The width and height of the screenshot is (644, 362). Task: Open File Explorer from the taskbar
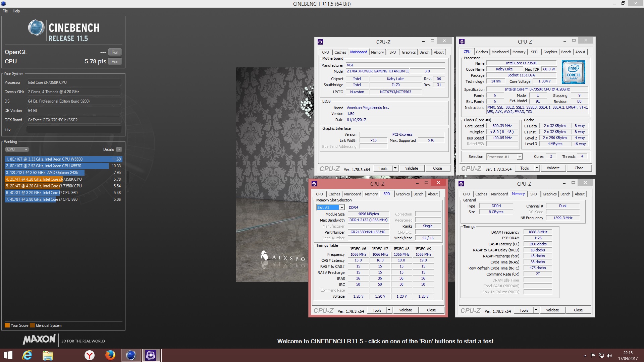[48, 355]
